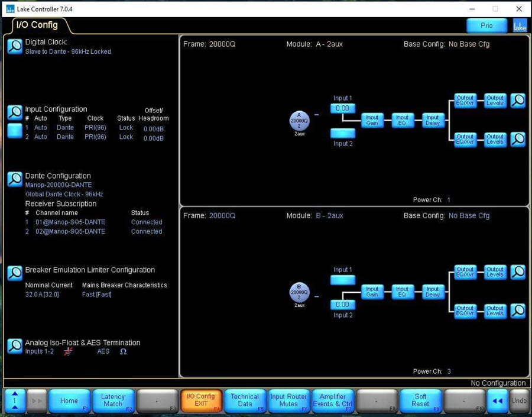Click 'No Base Cfg' in Module A frame
The width and height of the screenshot is (532, 417).
469,44
